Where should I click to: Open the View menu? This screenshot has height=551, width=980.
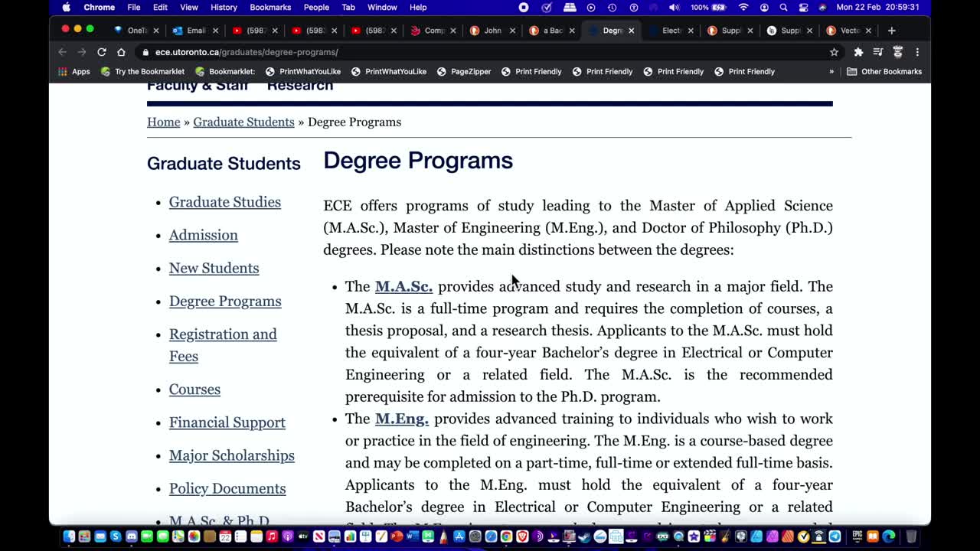(x=188, y=7)
